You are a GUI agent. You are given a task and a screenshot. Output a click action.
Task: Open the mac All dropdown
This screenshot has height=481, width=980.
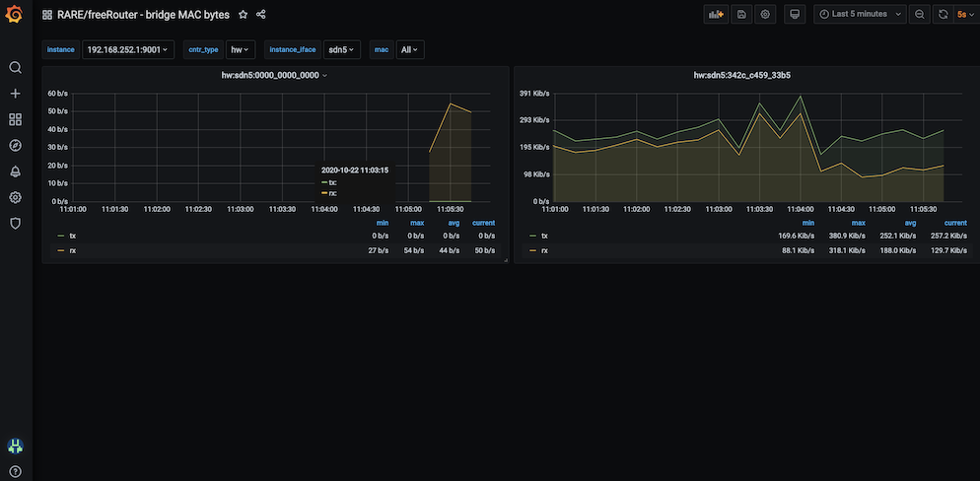point(410,49)
